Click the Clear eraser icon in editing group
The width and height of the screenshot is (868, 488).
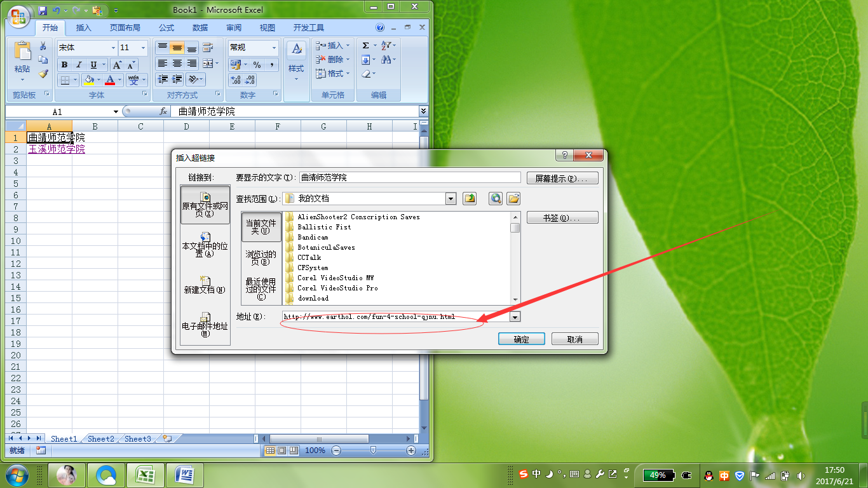click(366, 74)
